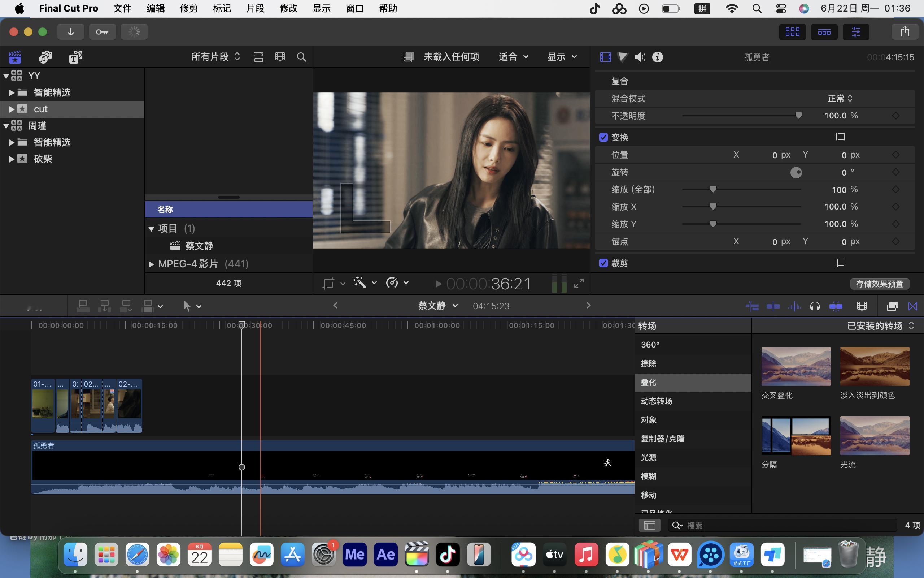Screen dimensions: 924x578
Task: Select the 动态转场 transition category
Action: pos(693,401)
